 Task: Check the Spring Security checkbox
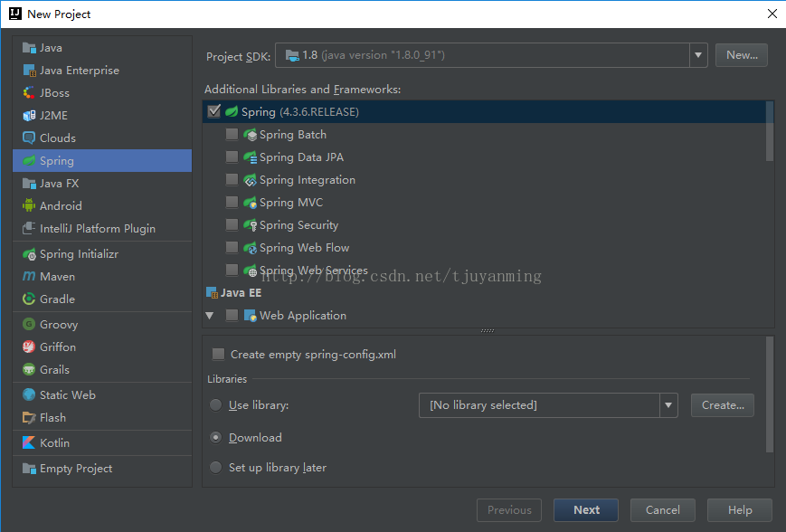[232, 224]
